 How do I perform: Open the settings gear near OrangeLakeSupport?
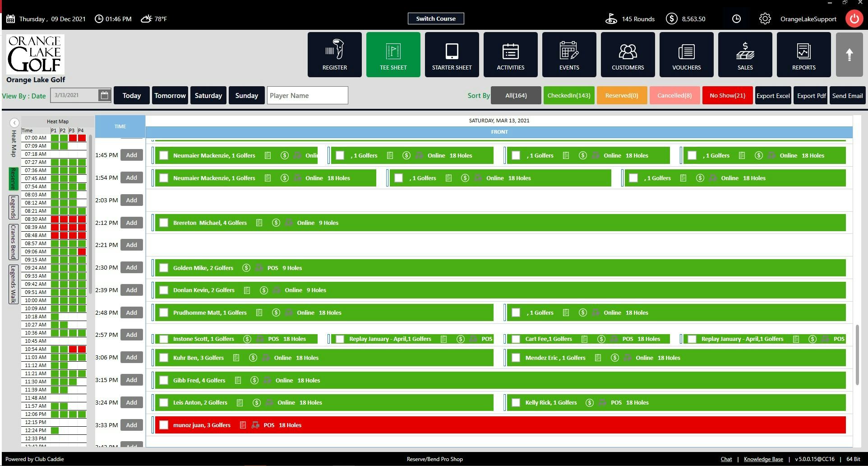tap(765, 19)
